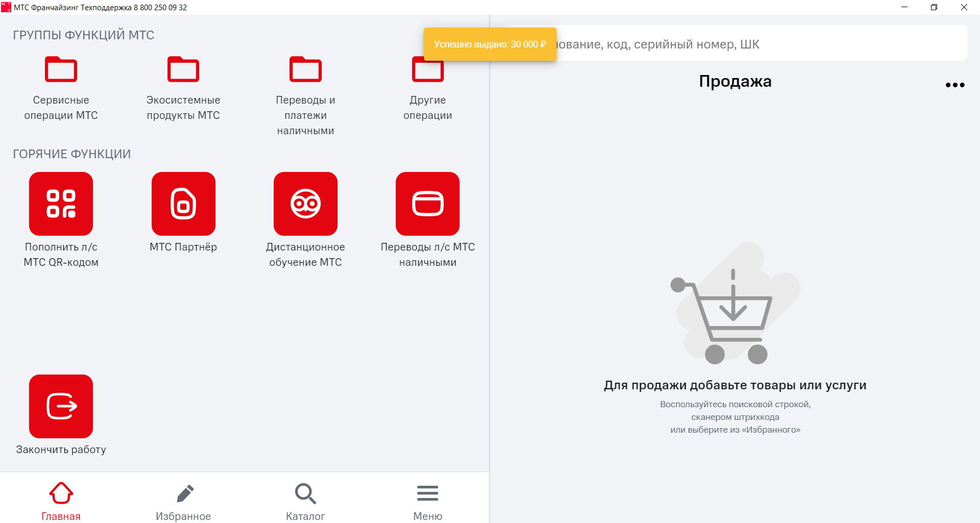Open Другие операции folder
Screen dimensions: 980x523
click(x=427, y=88)
